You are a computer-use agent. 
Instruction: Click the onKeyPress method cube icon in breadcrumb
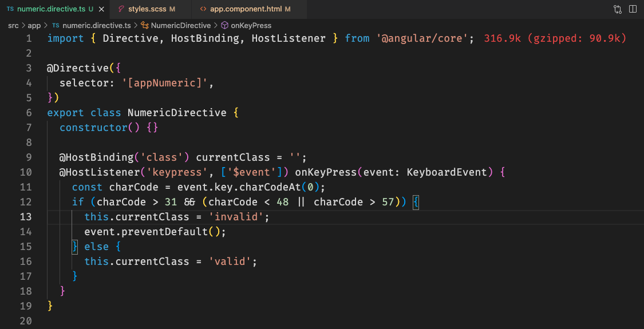pyautogui.click(x=224, y=26)
